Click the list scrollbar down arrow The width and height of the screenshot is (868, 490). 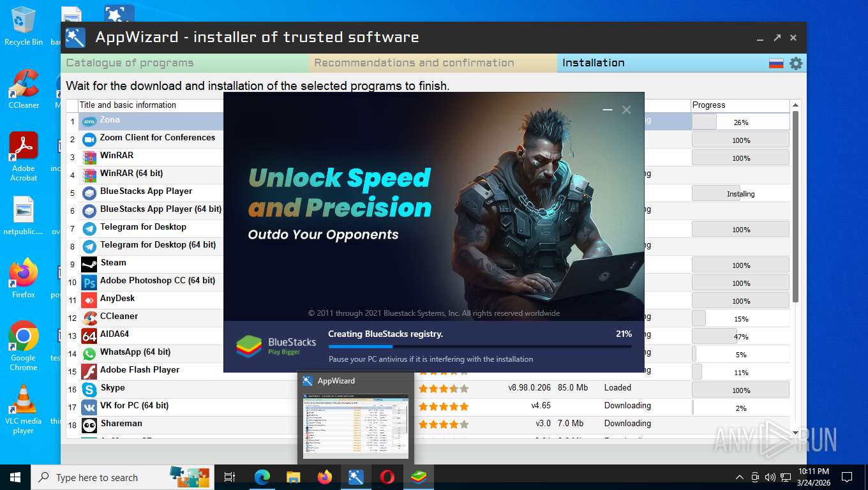pos(795,433)
